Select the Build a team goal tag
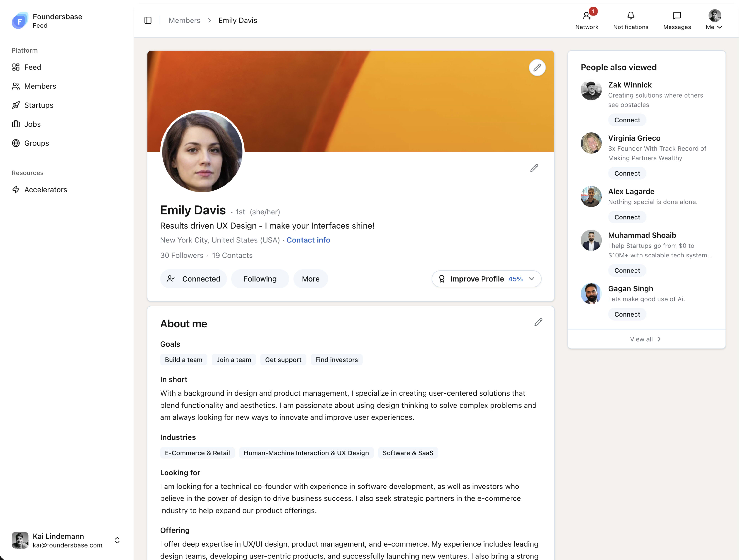The width and height of the screenshot is (739, 560). [184, 360]
